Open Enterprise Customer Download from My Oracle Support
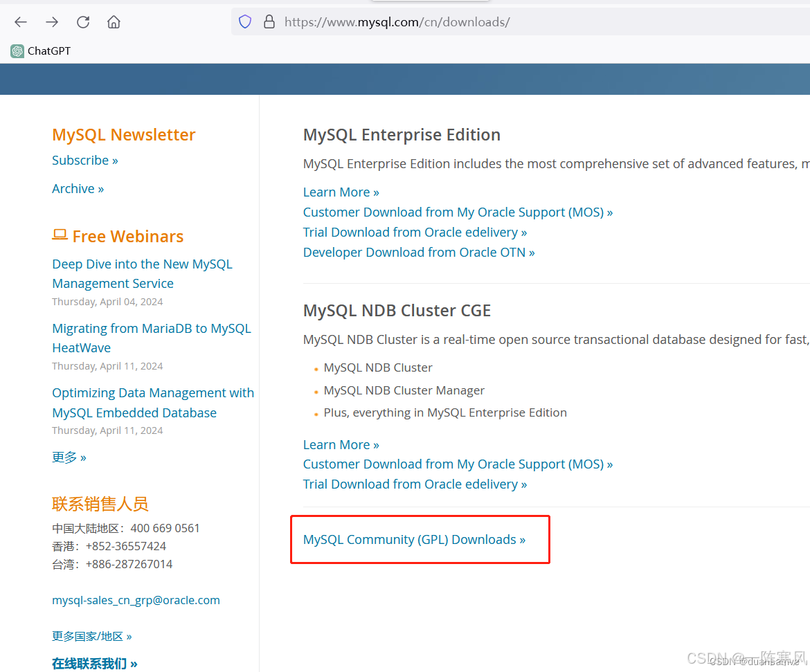The image size is (810, 672). click(x=458, y=212)
